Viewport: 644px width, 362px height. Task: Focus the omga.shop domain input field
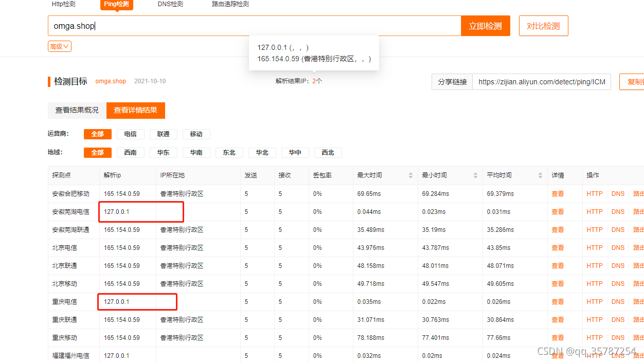(x=254, y=26)
